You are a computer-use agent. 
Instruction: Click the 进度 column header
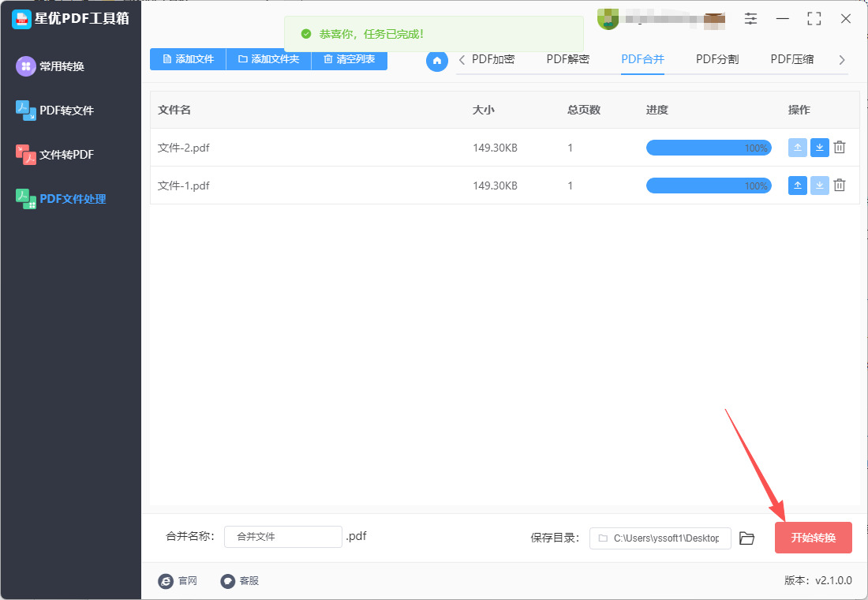coord(657,110)
